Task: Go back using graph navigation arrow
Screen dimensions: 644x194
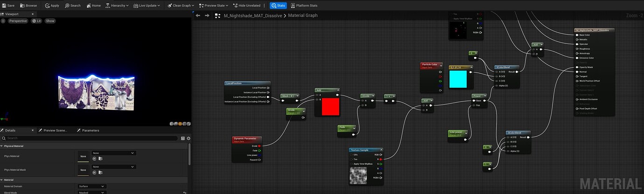Action: [x=198, y=15]
